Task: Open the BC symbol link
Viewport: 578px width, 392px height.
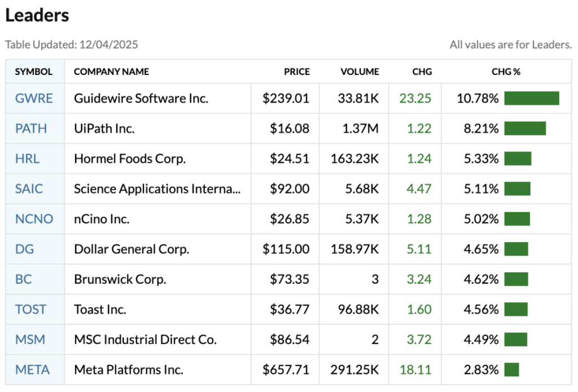Action: point(23,279)
